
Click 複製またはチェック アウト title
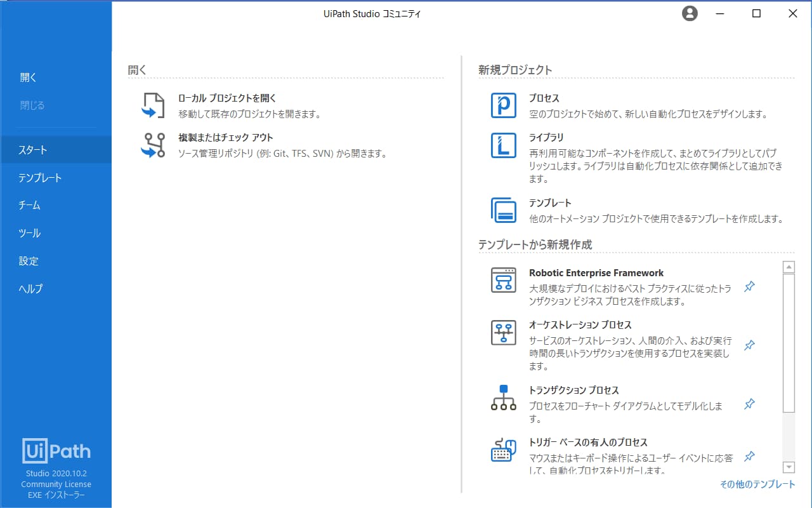[x=226, y=138]
